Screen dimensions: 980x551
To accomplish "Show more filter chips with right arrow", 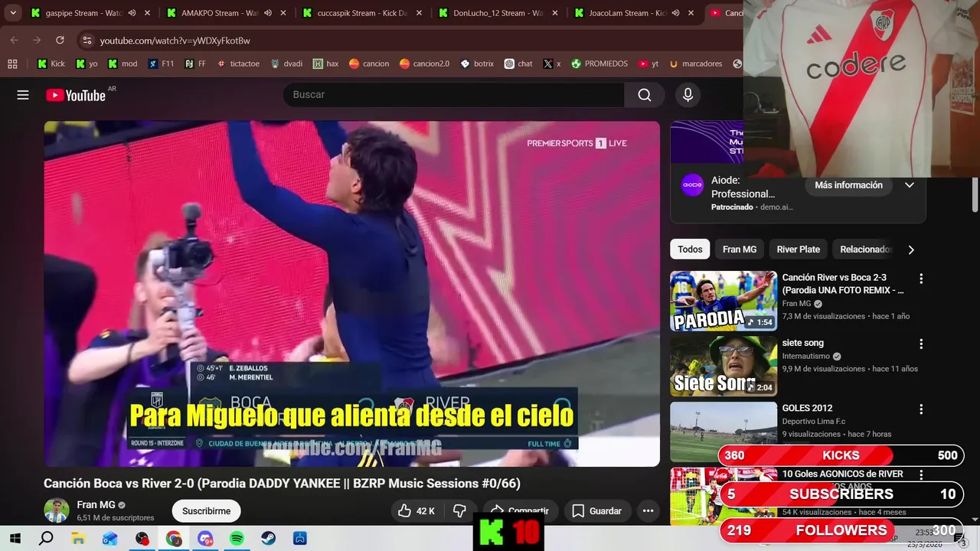I will point(911,249).
